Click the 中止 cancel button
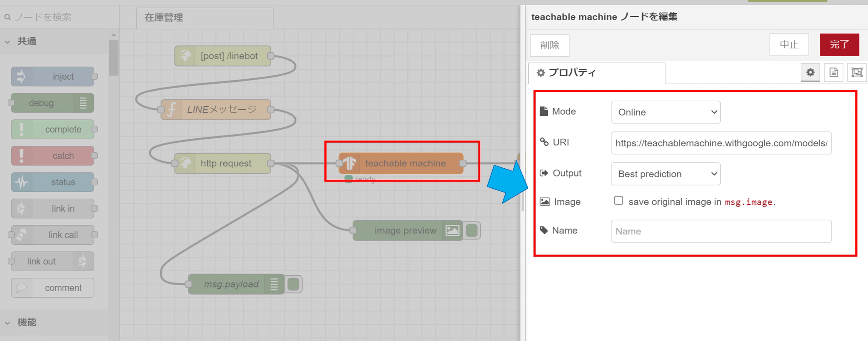 (789, 45)
